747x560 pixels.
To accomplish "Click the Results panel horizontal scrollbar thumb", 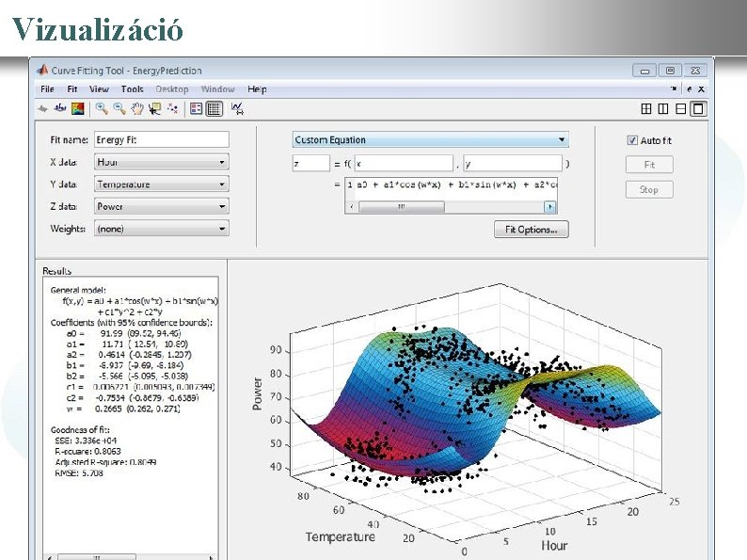I will (97, 557).
